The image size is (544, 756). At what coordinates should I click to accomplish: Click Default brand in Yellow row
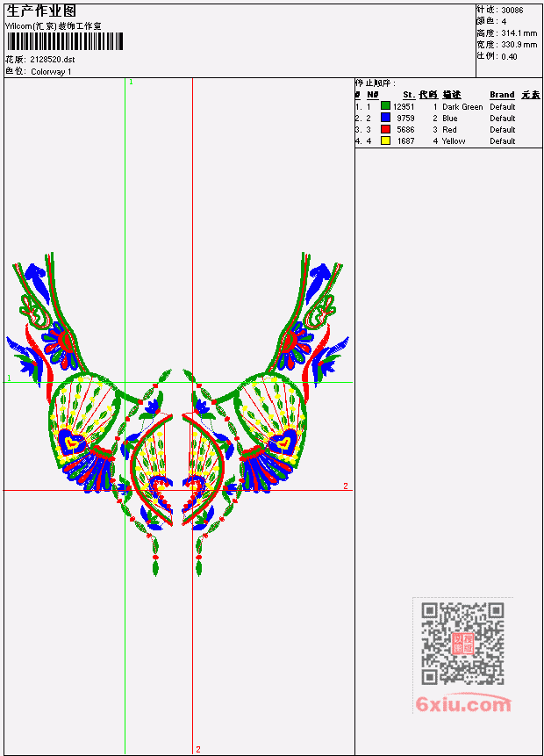point(503,141)
